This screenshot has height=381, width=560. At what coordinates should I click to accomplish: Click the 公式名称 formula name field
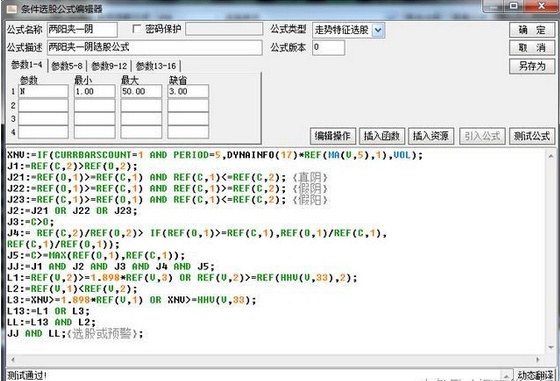coord(82,29)
